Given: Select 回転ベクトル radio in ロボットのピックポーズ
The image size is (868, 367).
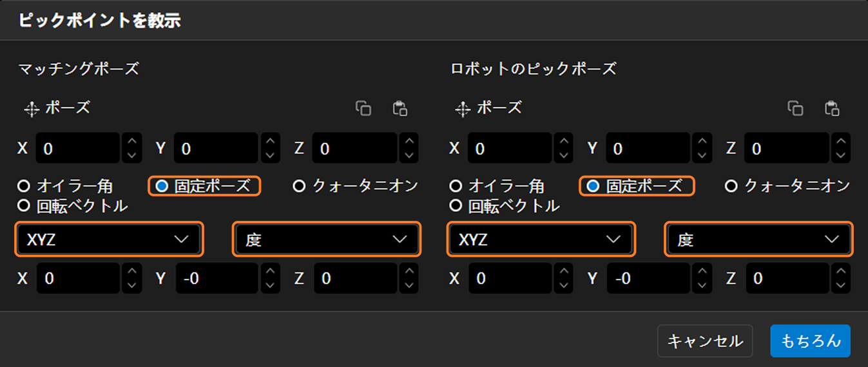Looking at the screenshot, I should (456, 206).
